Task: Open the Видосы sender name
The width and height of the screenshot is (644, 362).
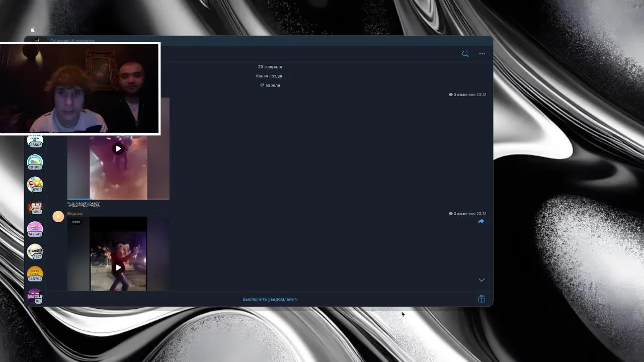Action: click(x=75, y=214)
